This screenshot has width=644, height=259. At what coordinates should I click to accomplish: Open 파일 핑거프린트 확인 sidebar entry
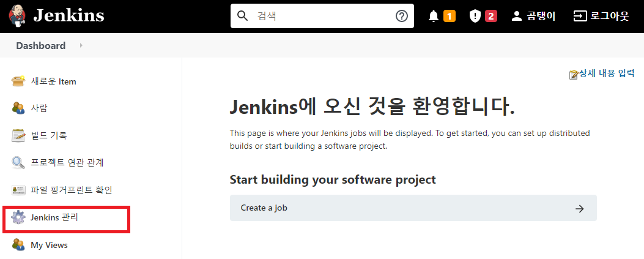[x=72, y=190]
